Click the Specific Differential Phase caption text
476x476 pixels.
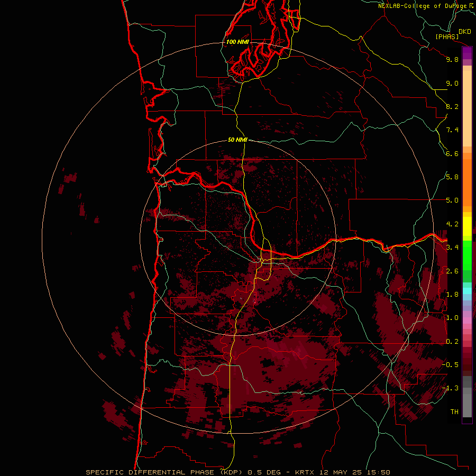coord(163,472)
